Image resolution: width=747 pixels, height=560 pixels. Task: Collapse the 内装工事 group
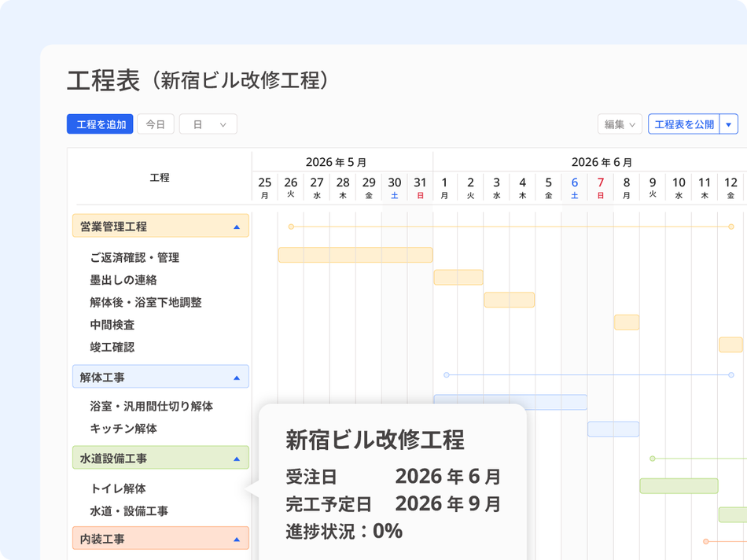pyautogui.click(x=237, y=540)
